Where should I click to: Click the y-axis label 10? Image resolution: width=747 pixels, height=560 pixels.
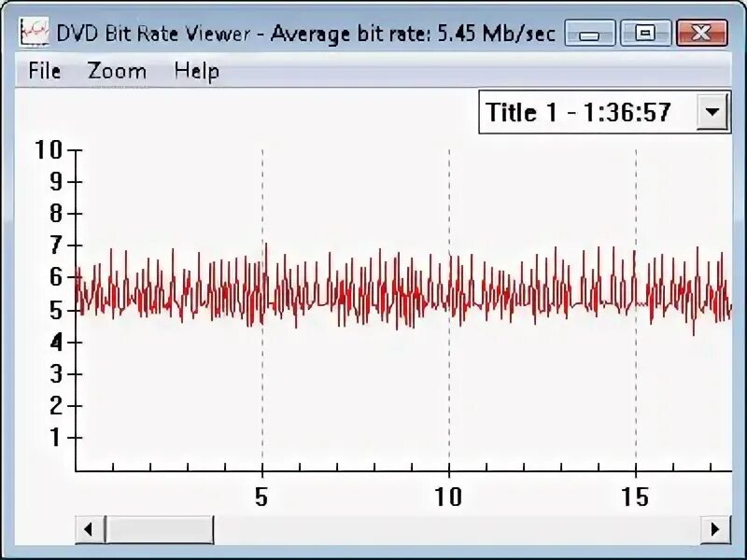pyautogui.click(x=49, y=149)
